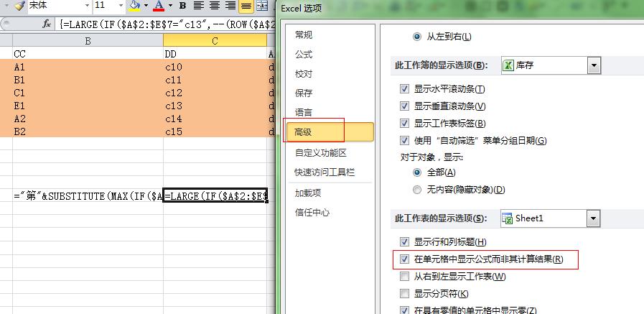
Task: Click the merge and center cells icon
Action: [261, 5]
